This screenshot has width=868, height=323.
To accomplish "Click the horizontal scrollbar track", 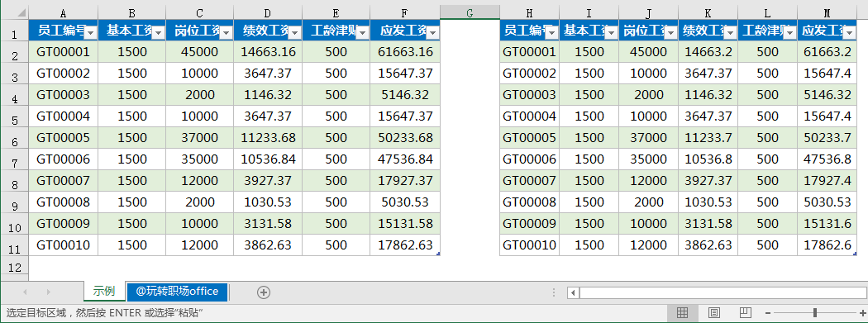I will [x=723, y=292].
